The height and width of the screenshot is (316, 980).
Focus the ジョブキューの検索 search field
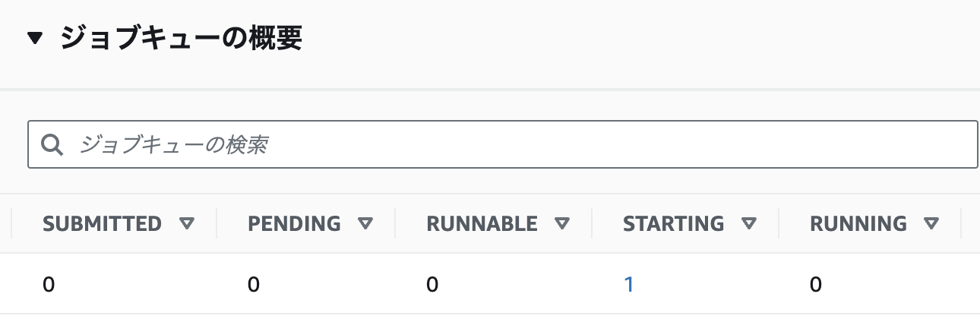503,144
